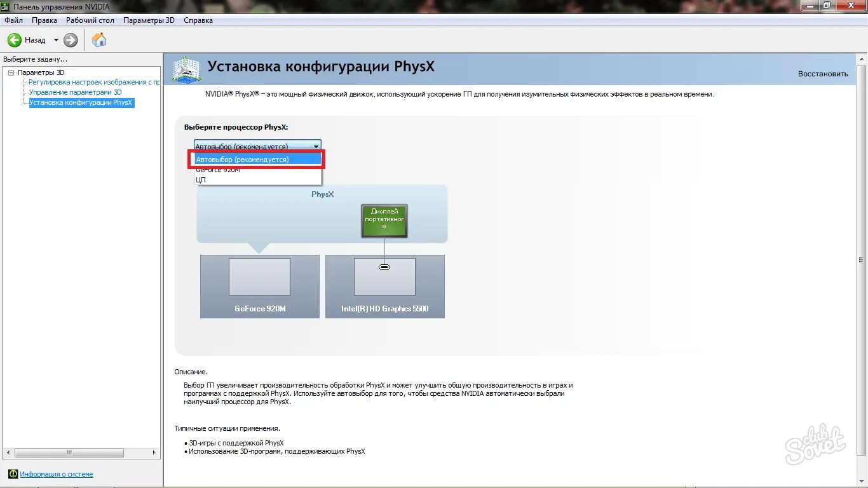Open the Правка menu
The height and width of the screenshot is (488, 868).
tap(44, 20)
